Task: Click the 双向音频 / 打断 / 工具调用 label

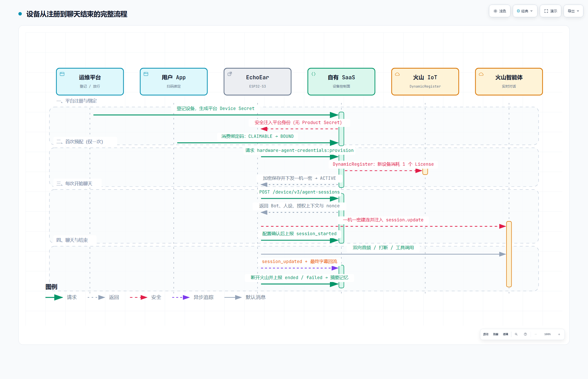Action: pos(383,248)
